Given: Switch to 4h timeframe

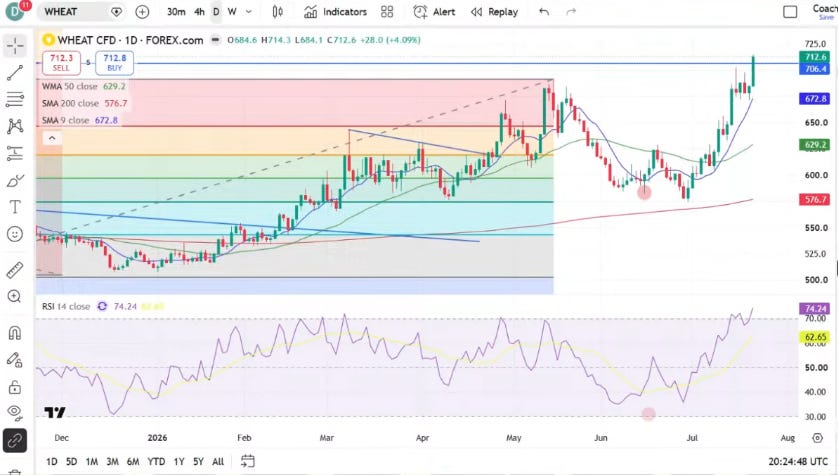Looking at the screenshot, I should coord(199,12).
